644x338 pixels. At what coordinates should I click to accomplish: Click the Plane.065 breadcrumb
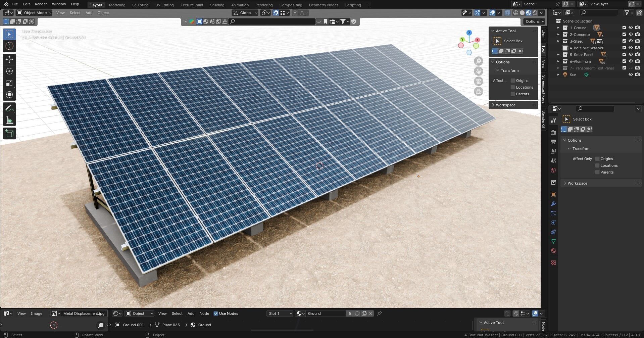click(167, 325)
